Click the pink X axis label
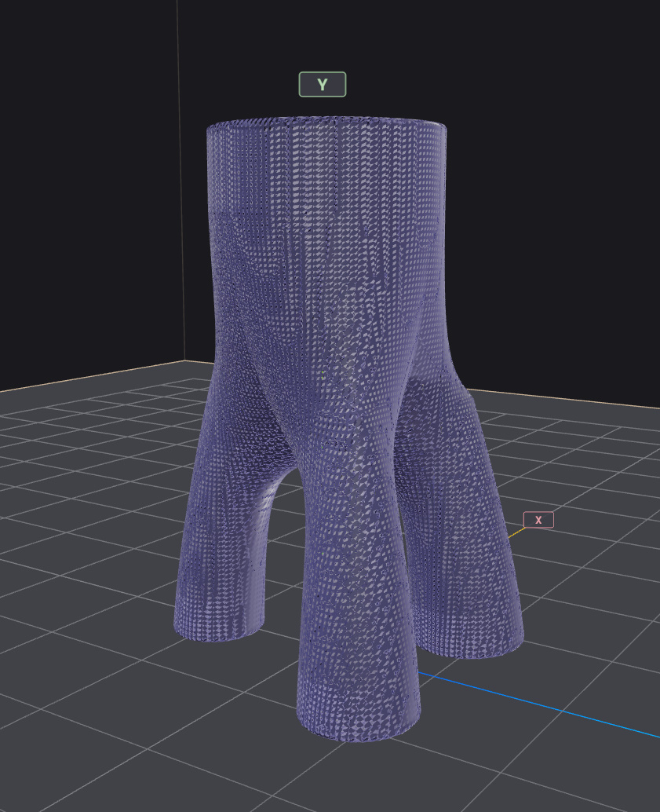Image resolution: width=660 pixels, height=812 pixels. (538, 519)
